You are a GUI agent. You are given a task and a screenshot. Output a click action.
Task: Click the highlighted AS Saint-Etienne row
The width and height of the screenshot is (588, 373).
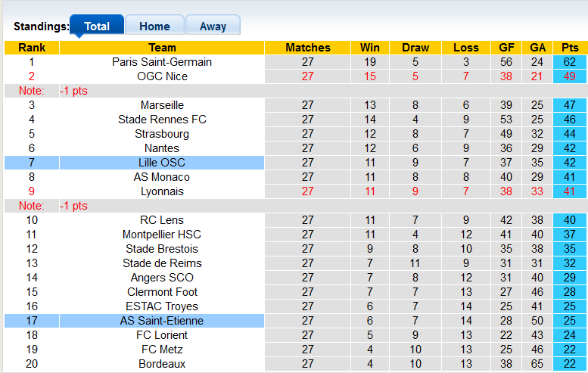click(x=162, y=321)
